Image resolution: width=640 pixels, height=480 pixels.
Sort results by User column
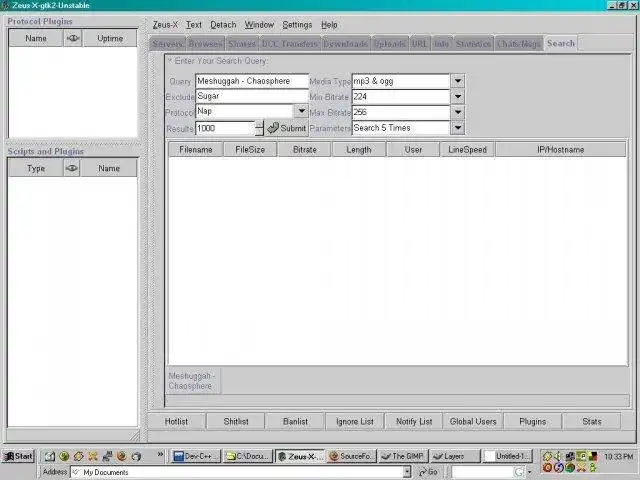pos(413,150)
